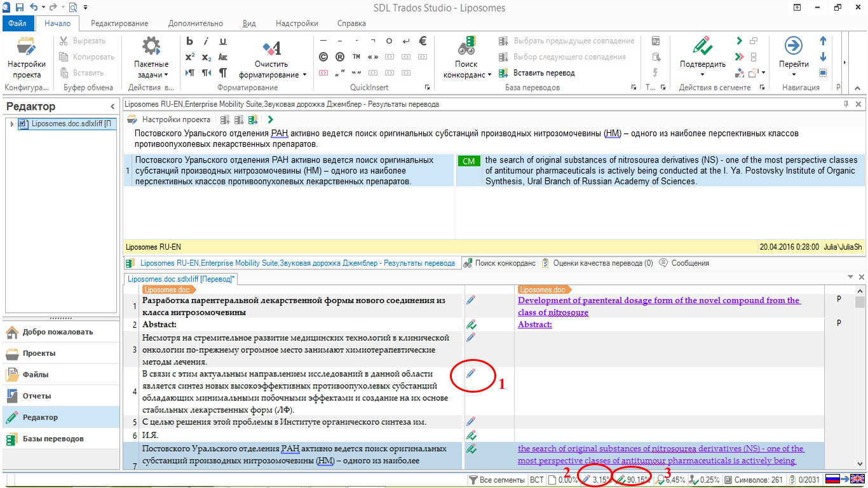This screenshot has width=868, height=488.
Task: Open the Добро пожаловать view
Action: pos(61,332)
